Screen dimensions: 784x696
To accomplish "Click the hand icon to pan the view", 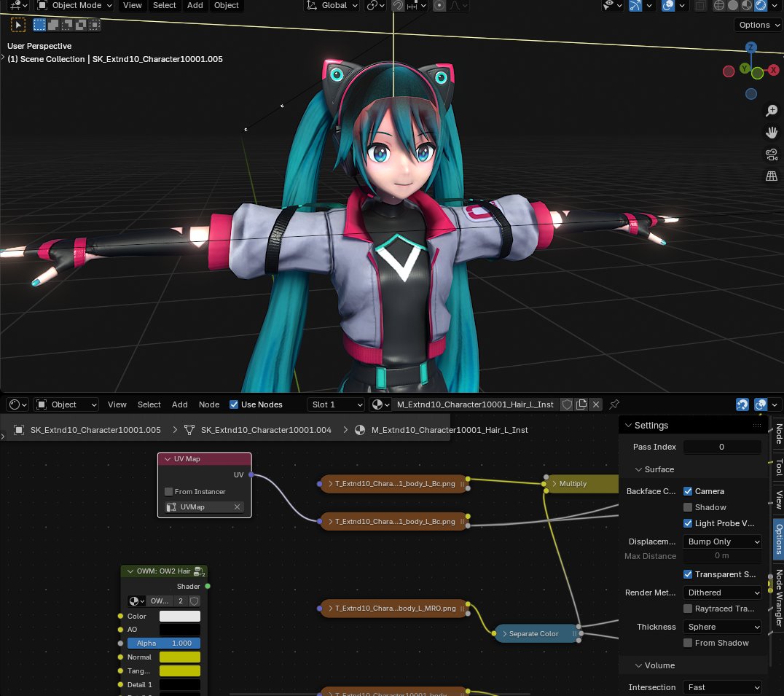I will [x=772, y=132].
